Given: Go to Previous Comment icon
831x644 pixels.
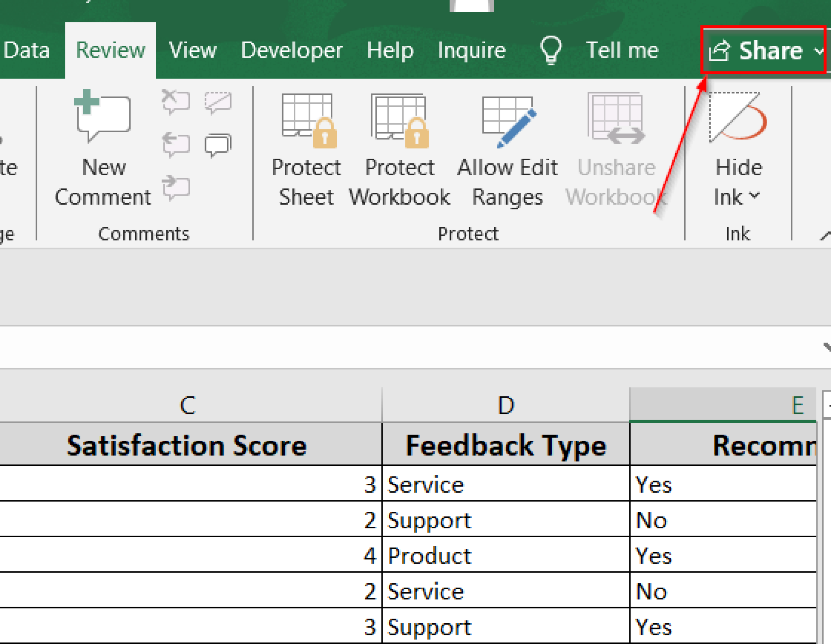Looking at the screenshot, I should coord(176,144).
